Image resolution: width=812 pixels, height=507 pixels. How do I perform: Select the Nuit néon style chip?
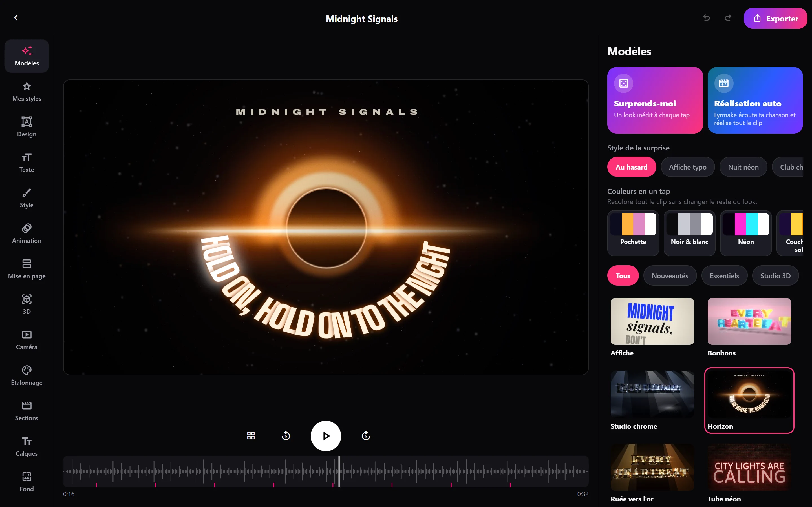click(743, 167)
